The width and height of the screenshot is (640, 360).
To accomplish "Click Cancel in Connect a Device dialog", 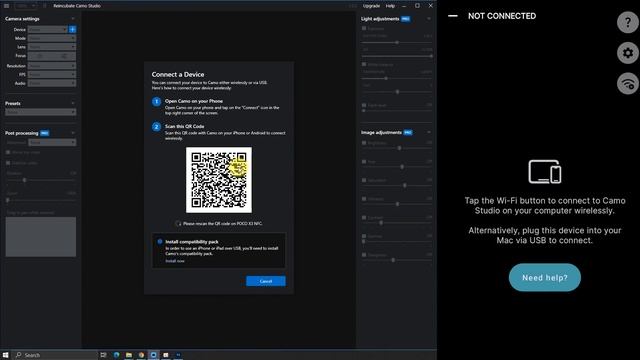I will pyautogui.click(x=266, y=281).
